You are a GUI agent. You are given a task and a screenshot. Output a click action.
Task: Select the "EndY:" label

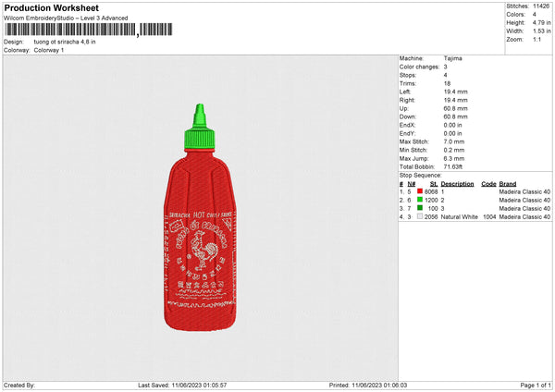coord(407,133)
